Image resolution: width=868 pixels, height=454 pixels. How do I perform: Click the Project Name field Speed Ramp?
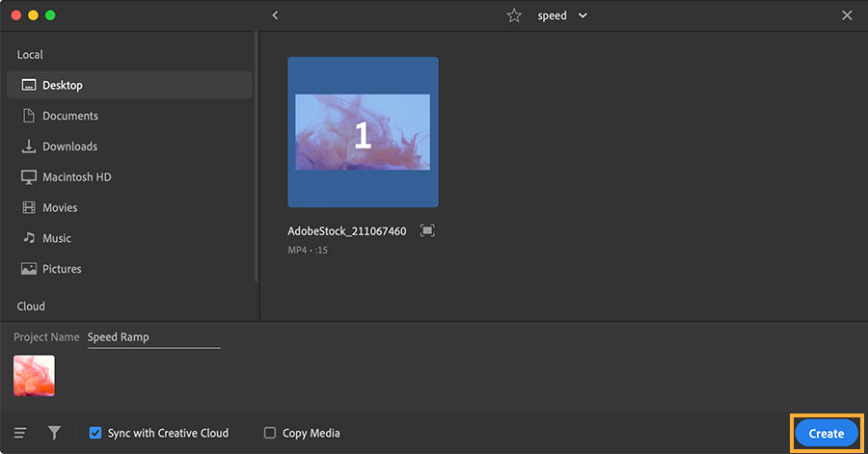tap(154, 337)
